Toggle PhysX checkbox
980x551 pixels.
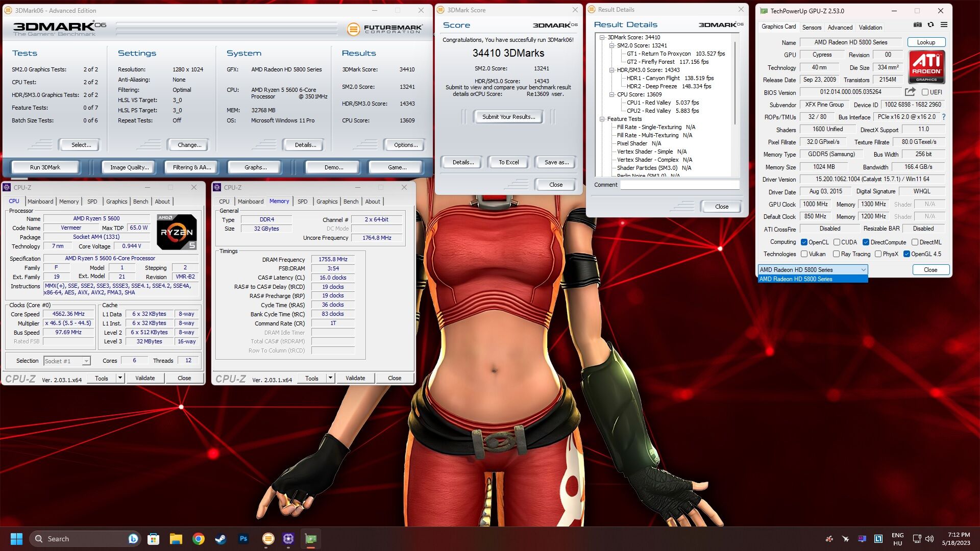878,254
